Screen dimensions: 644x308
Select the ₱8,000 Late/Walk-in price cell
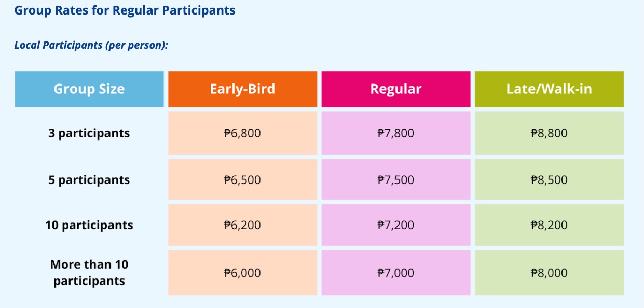pyautogui.click(x=549, y=273)
